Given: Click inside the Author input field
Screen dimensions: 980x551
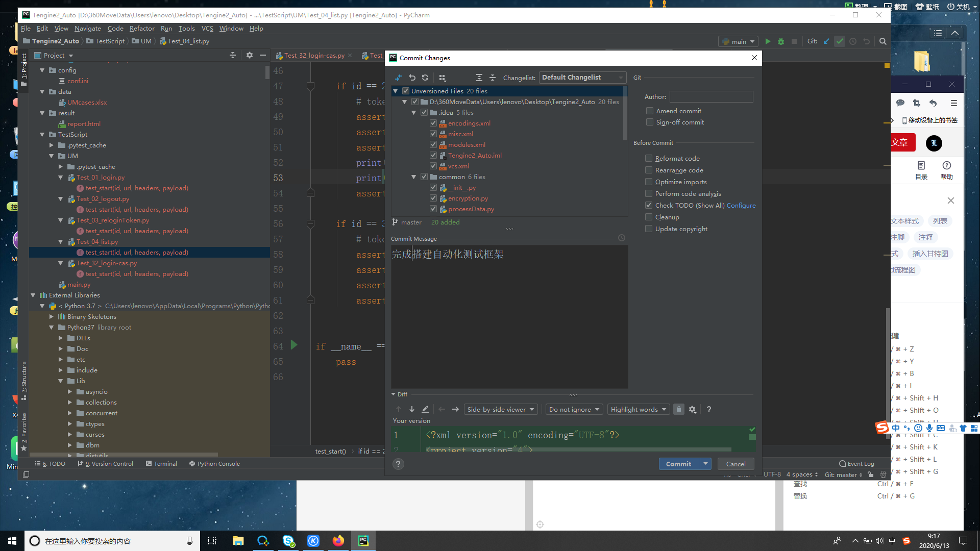Looking at the screenshot, I should (x=711, y=96).
